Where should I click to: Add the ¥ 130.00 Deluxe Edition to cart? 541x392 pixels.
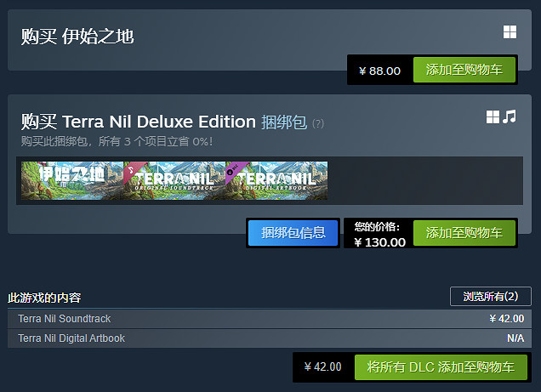pyautogui.click(x=464, y=233)
